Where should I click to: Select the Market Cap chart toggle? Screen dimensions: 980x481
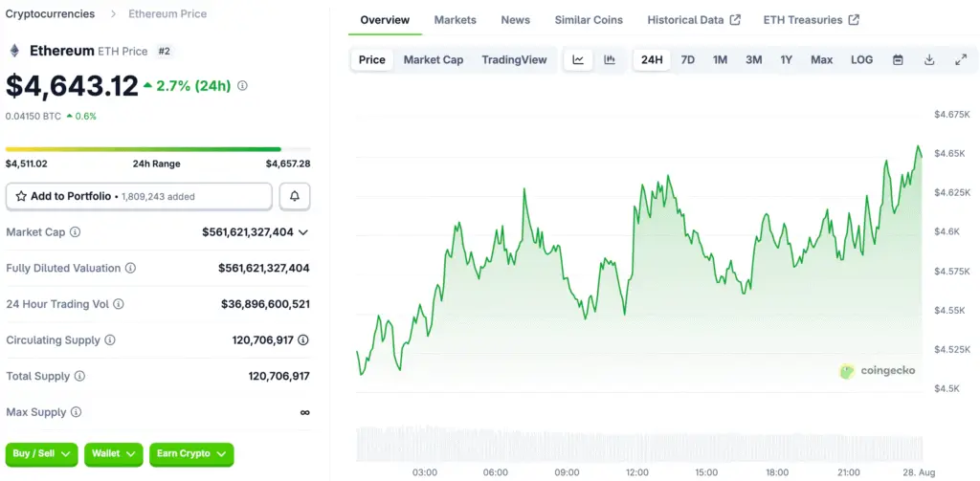pos(434,60)
